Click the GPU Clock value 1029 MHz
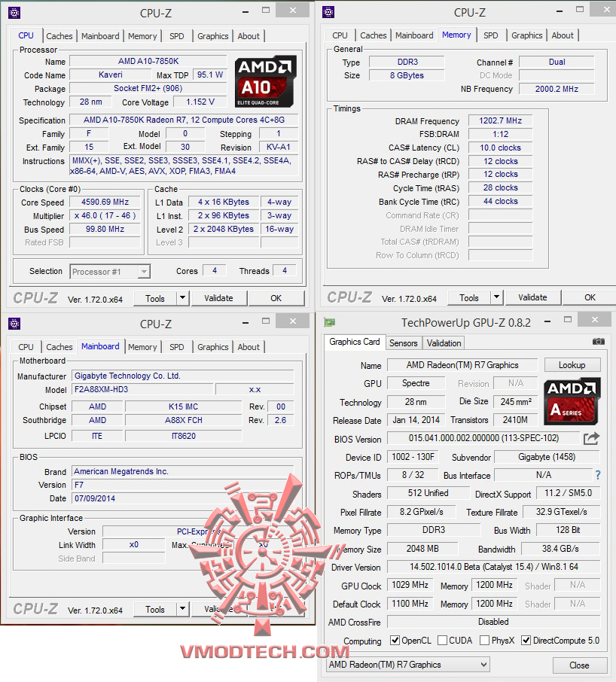The image size is (616, 682). (x=410, y=585)
